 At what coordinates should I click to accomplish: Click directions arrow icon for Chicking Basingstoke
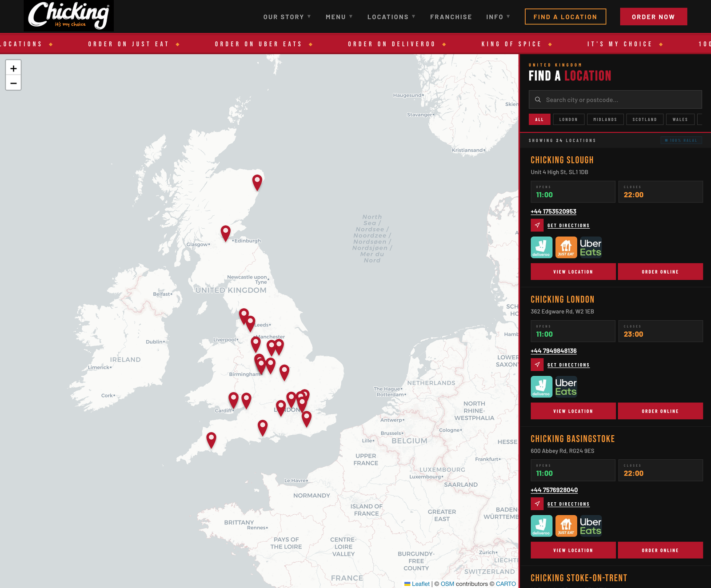[537, 504]
